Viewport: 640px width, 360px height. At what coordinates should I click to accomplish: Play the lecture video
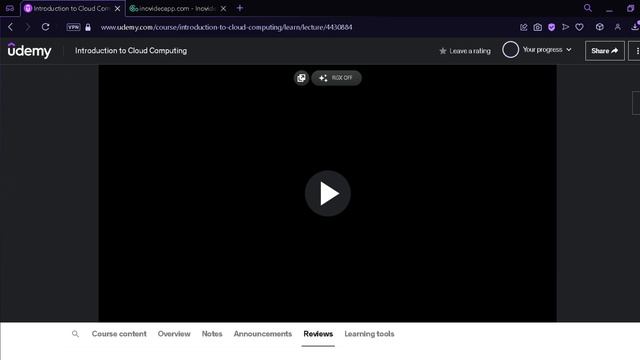point(328,193)
